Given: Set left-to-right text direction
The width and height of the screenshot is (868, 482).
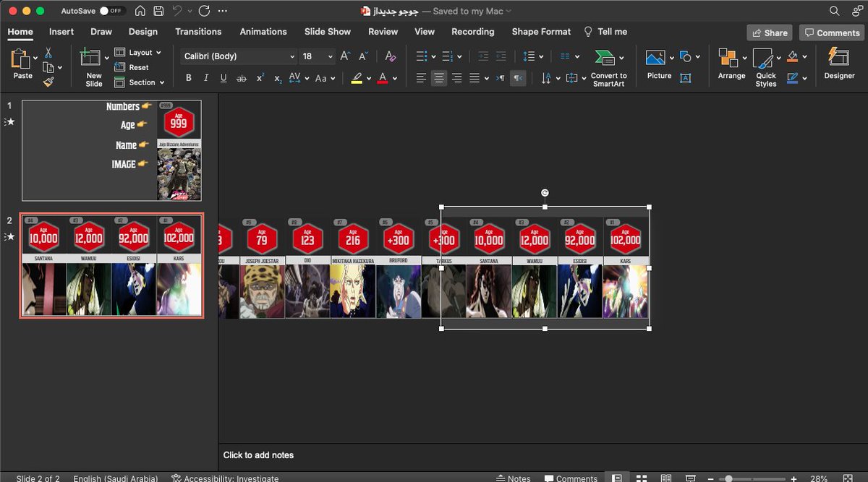Looking at the screenshot, I should pyautogui.click(x=501, y=78).
